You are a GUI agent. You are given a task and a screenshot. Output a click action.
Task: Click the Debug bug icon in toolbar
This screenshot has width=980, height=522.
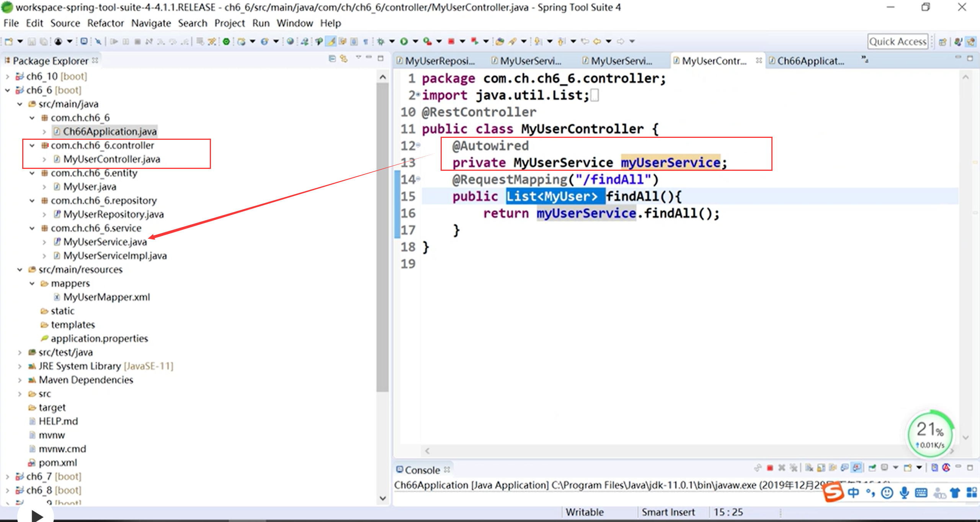point(381,41)
